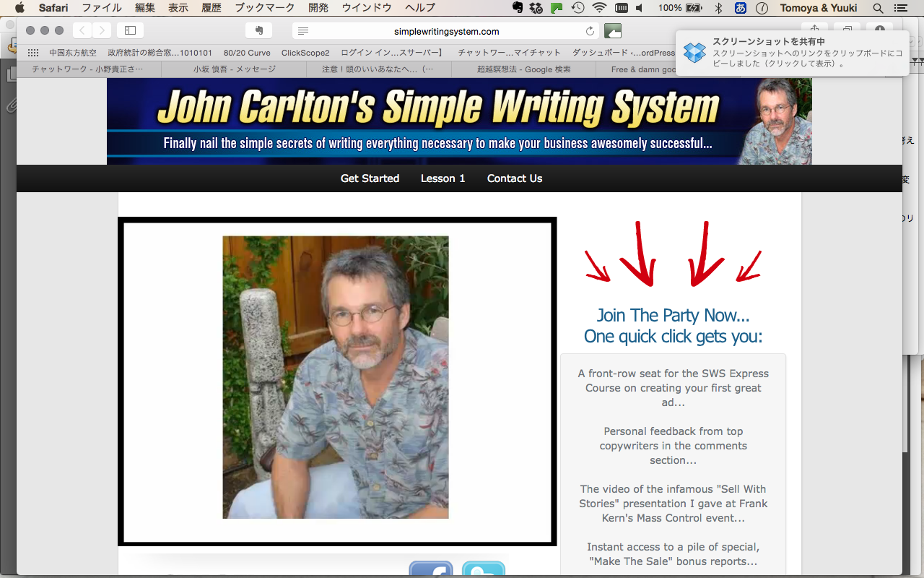This screenshot has width=924, height=578.
Task: Open Reader view icon in address bar
Action: (x=303, y=31)
